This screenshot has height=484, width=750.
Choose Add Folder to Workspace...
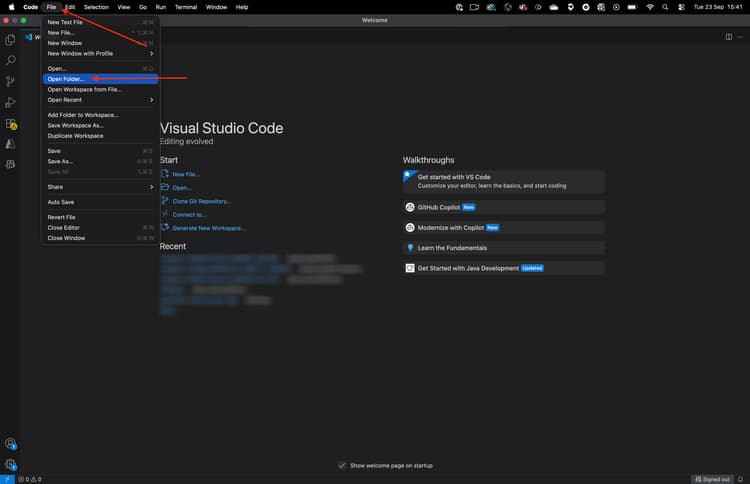point(100,115)
